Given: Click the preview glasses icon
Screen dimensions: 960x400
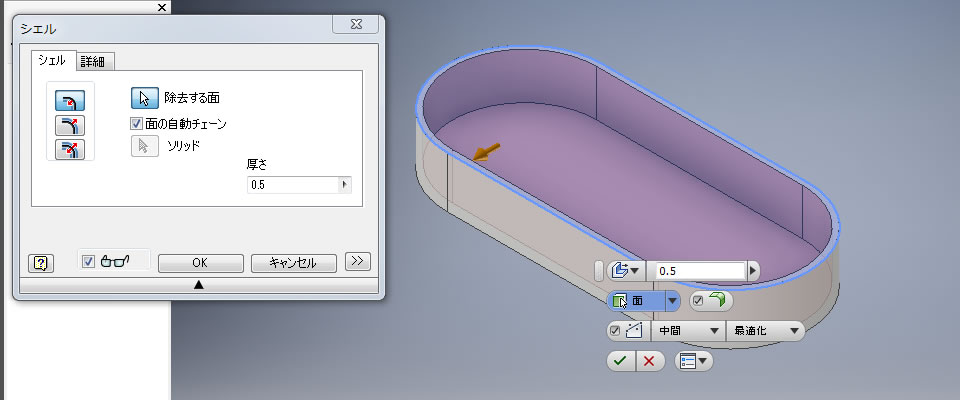Looking at the screenshot, I should 114,262.
